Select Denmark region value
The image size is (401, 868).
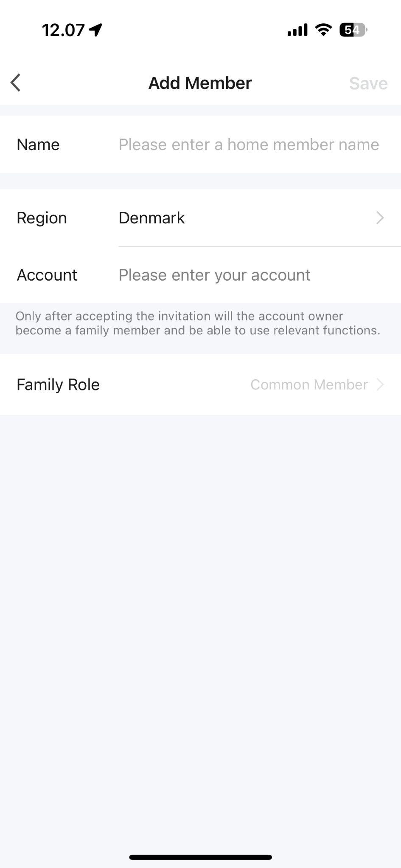pyautogui.click(x=151, y=218)
